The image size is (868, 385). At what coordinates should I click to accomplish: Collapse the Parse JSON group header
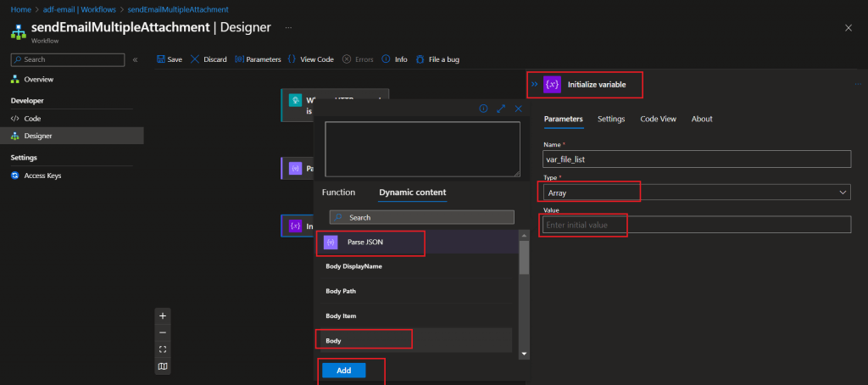(x=415, y=242)
